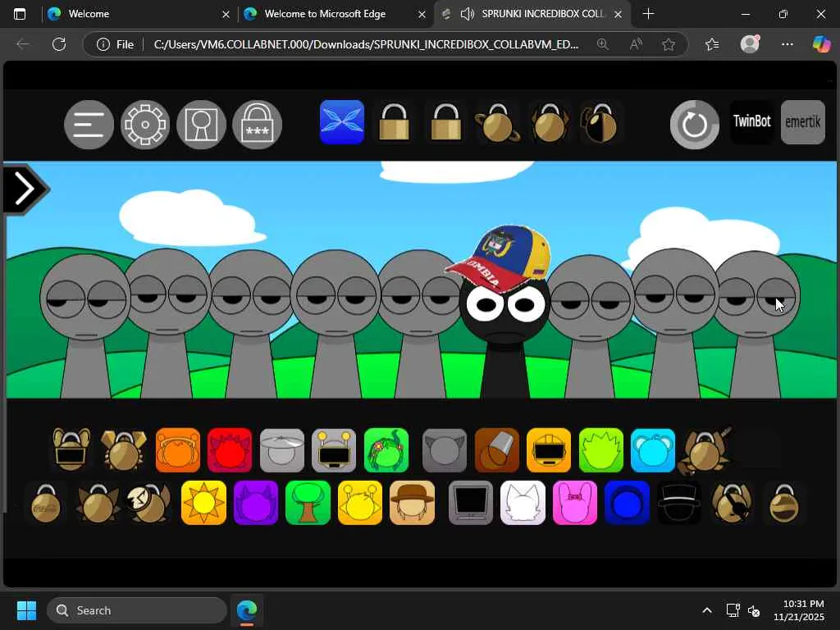Screen dimensions: 840x630
Task: Pick the red spiky character icon
Action: [x=230, y=450]
